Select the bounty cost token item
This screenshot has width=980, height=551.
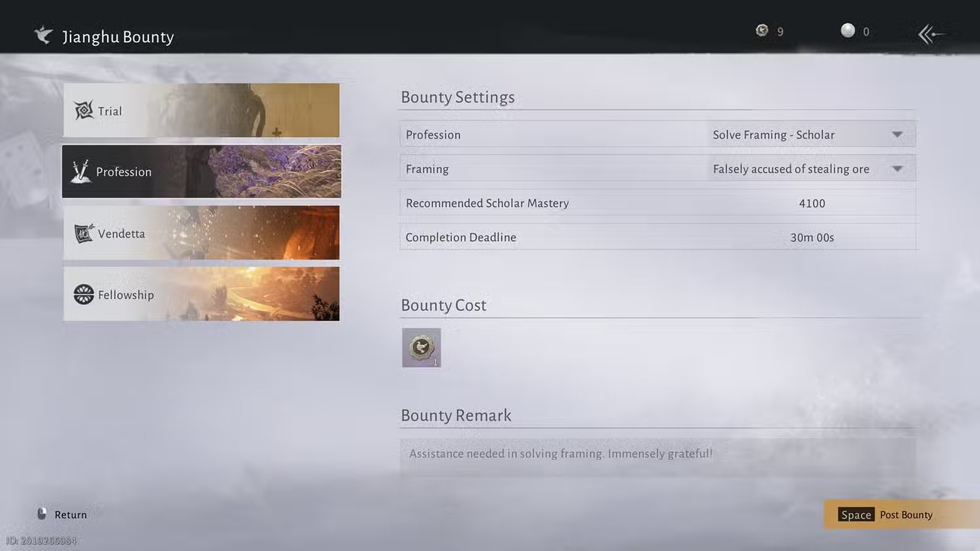click(x=421, y=348)
